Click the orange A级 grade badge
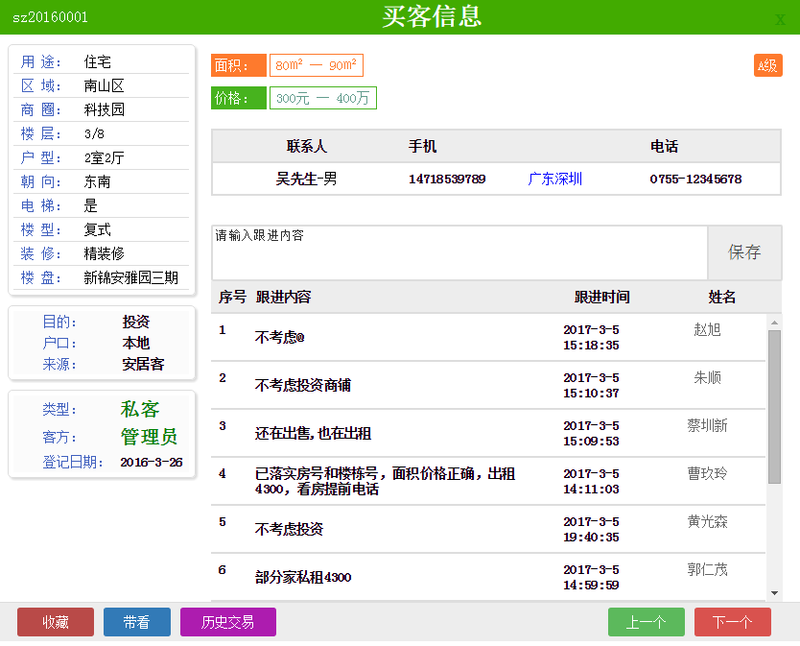 point(768,66)
